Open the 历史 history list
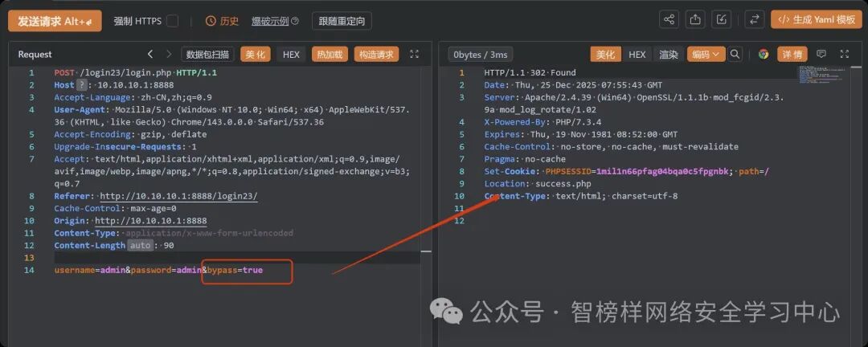This screenshot has width=868, height=347. click(x=223, y=21)
